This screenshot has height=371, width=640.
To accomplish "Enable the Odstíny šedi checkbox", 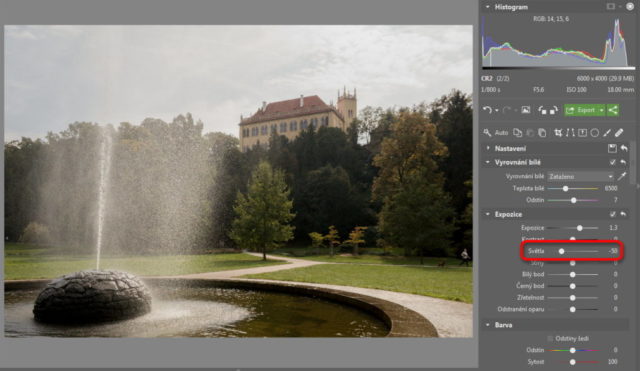I will [550, 338].
